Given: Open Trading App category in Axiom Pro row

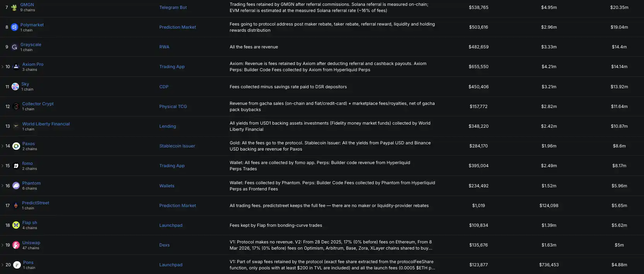Looking at the screenshot, I should [172, 67].
